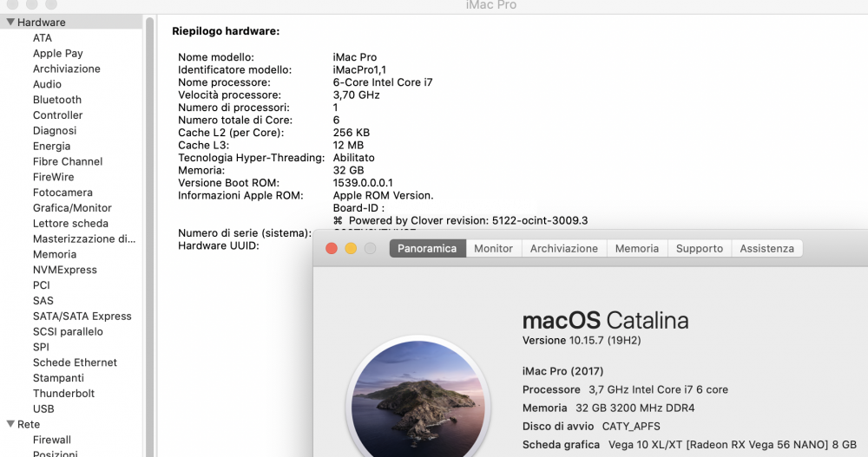The image size is (868, 457).
Task: Select PCI entry
Action: (x=42, y=285)
